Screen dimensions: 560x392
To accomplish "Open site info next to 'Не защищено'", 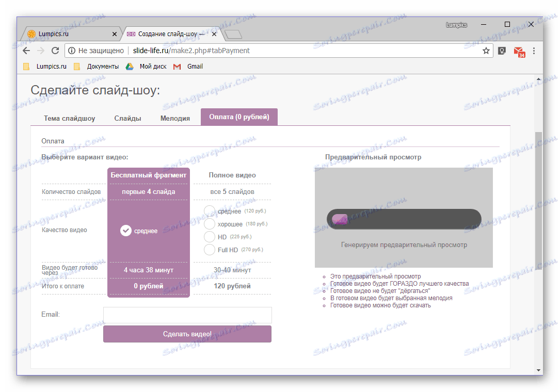I will (72, 51).
